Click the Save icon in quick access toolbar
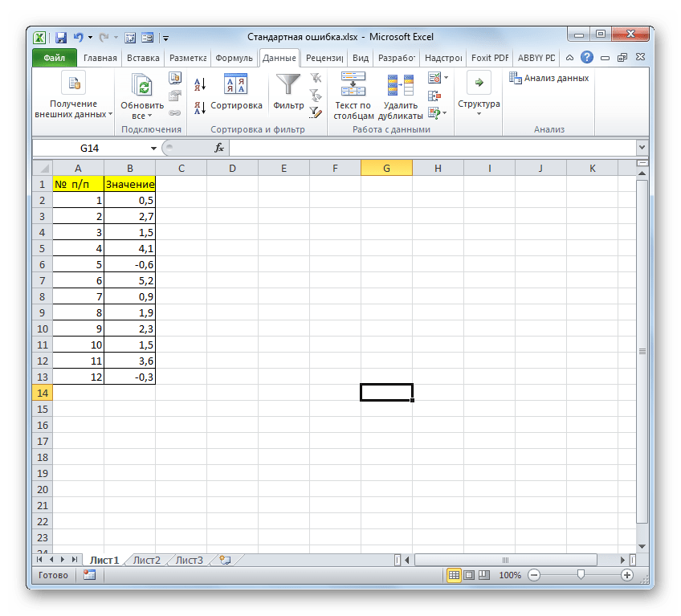The width and height of the screenshot is (681, 616). pos(61,38)
